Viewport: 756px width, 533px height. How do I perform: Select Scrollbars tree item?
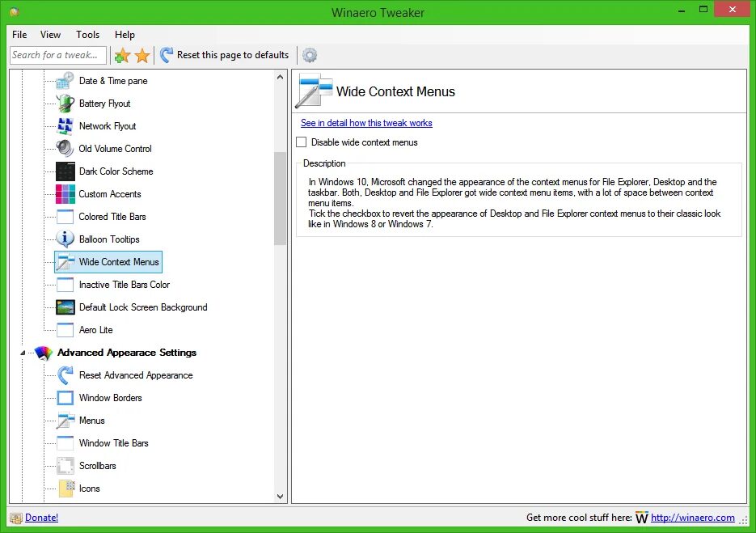[97, 466]
